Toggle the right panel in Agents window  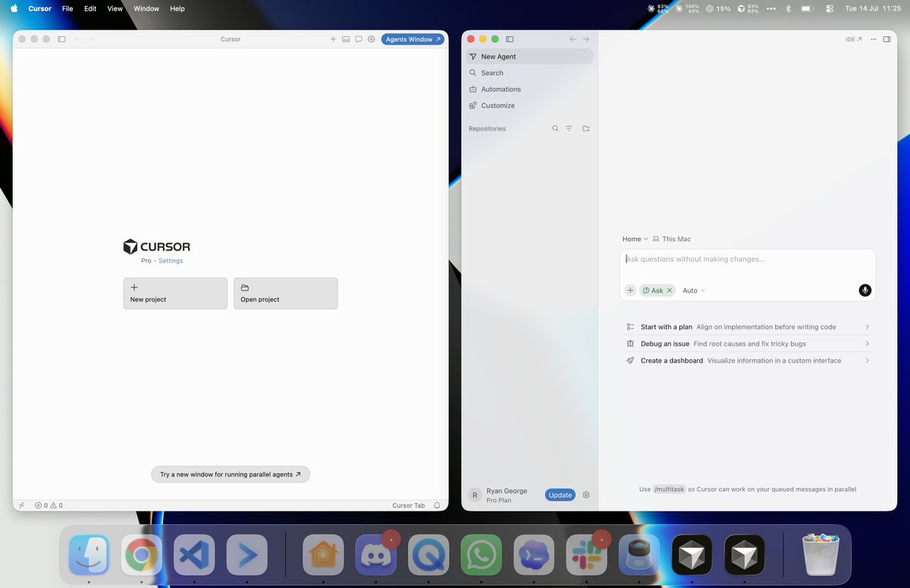coord(886,39)
